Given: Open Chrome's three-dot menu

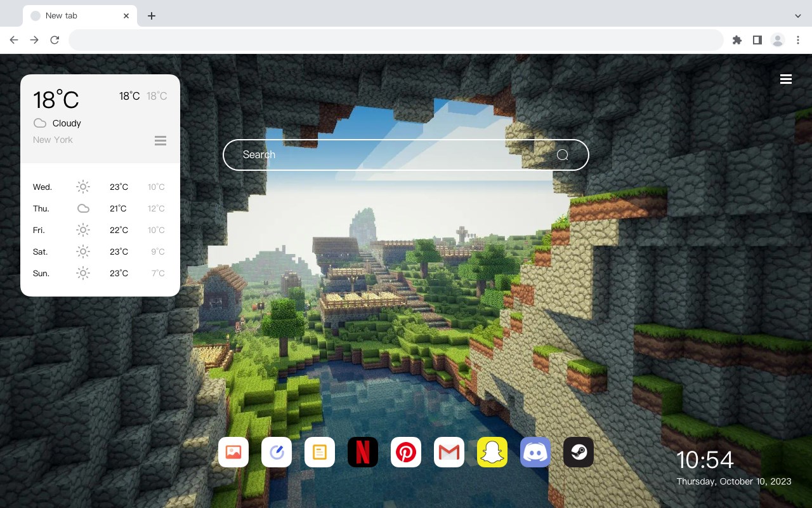Looking at the screenshot, I should [x=798, y=40].
